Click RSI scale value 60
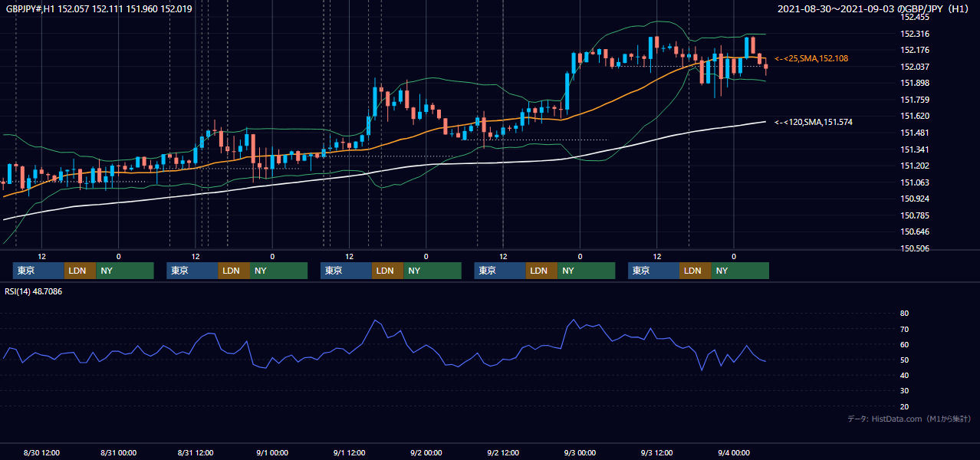The image size is (980, 460). coord(904,344)
